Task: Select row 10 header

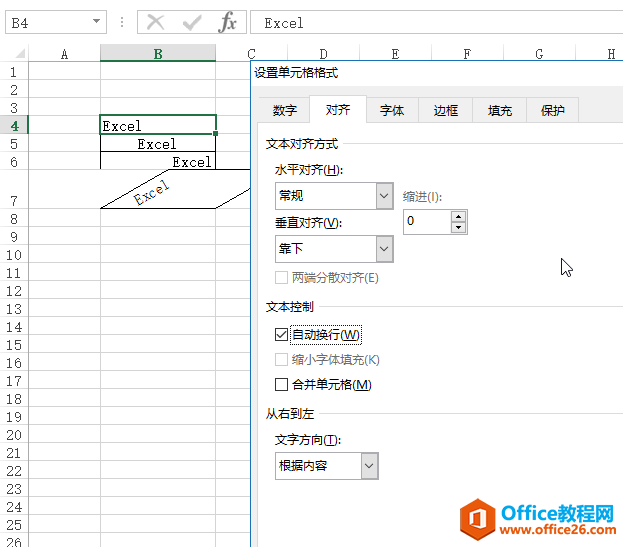Action: coord(14,255)
